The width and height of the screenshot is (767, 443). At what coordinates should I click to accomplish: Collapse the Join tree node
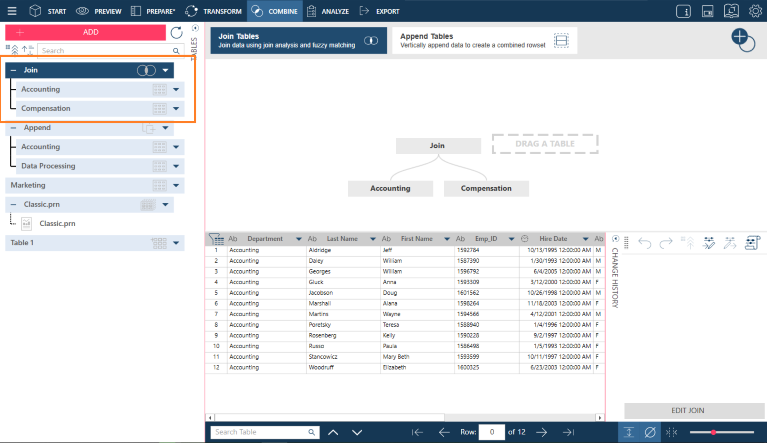13,70
